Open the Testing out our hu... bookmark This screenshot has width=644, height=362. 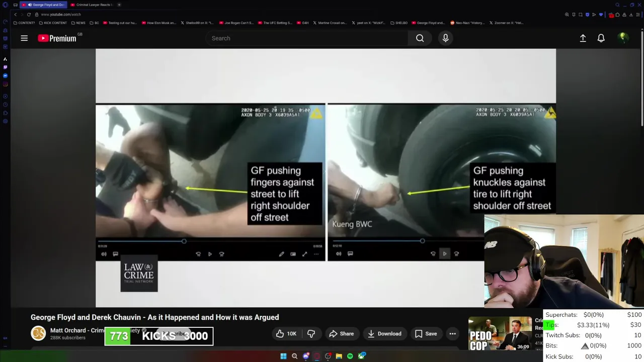click(119, 23)
